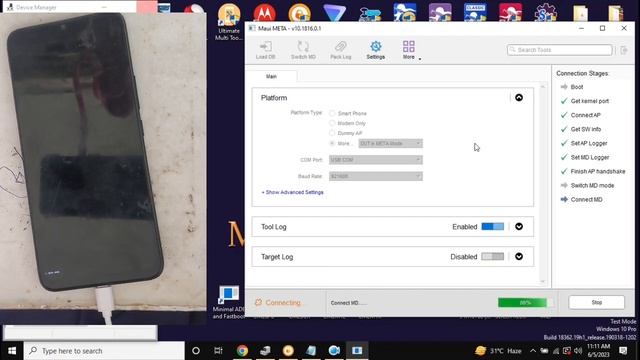
Task: Open the COM Port dropdown
Action: (x=376, y=160)
